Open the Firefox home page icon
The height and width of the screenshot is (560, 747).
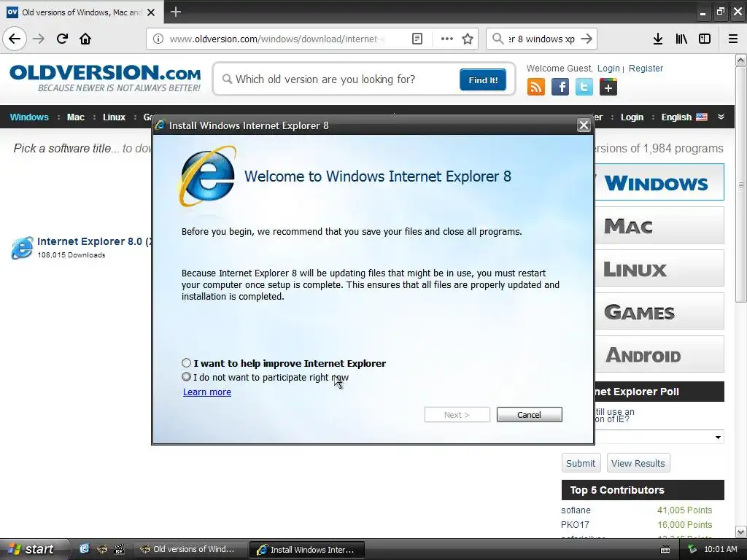[85, 39]
